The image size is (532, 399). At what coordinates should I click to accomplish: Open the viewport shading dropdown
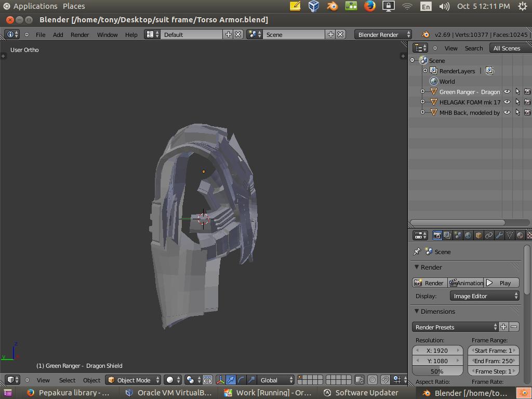[174, 380]
